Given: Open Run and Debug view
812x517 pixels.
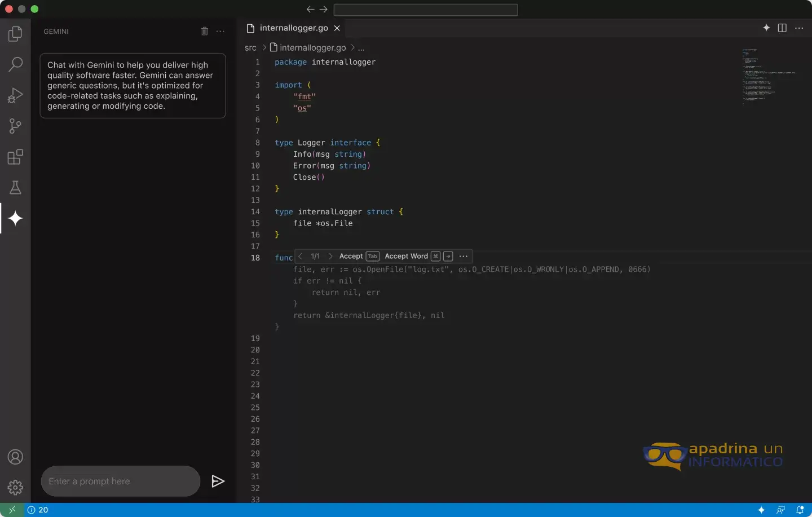Looking at the screenshot, I should [15, 95].
